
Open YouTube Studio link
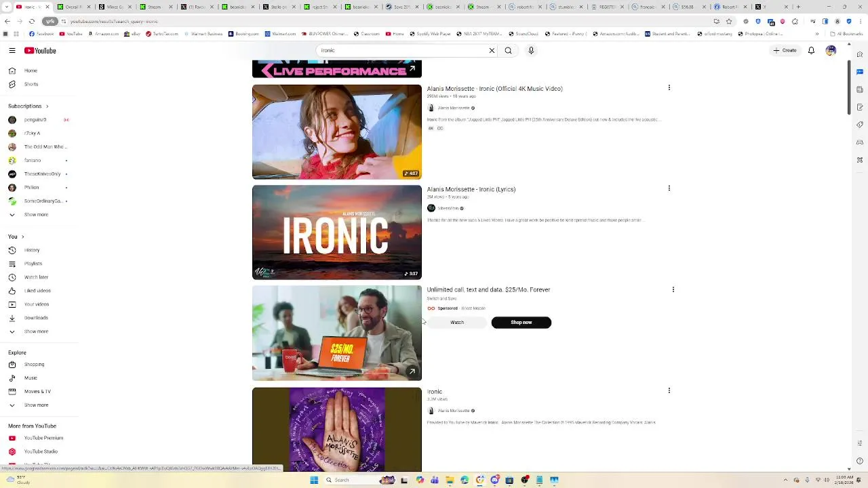click(39, 451)
